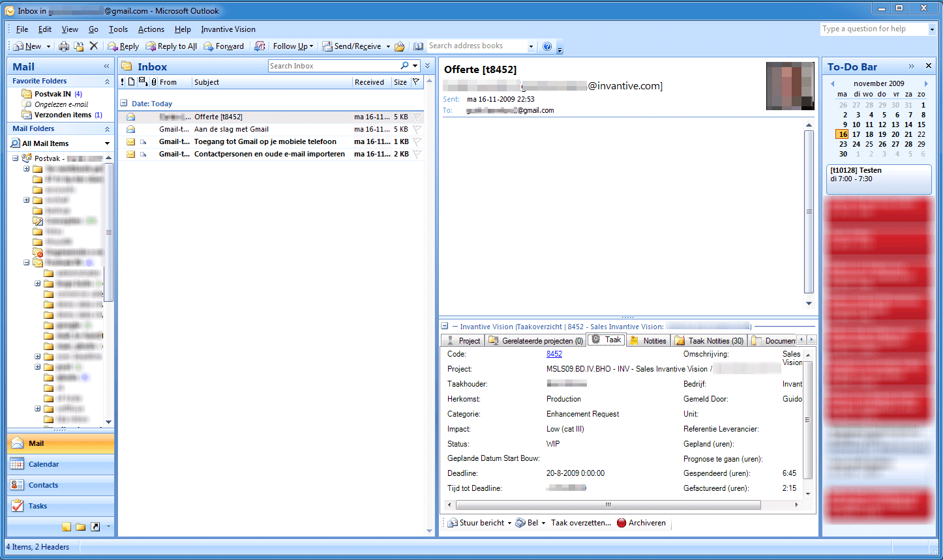Select the Offerte [t8452] message
Screen dimensions: 943x560
271,117
